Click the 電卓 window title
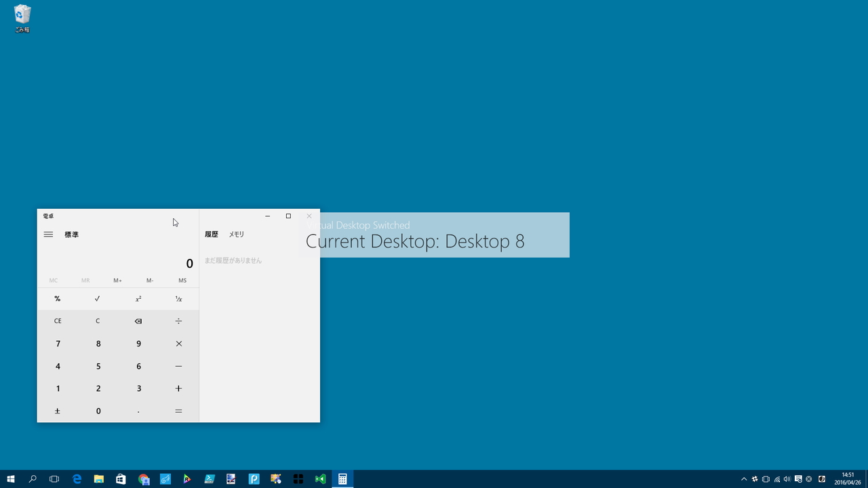Viewport: 868px width, 488px height. [x=48, y=216]
